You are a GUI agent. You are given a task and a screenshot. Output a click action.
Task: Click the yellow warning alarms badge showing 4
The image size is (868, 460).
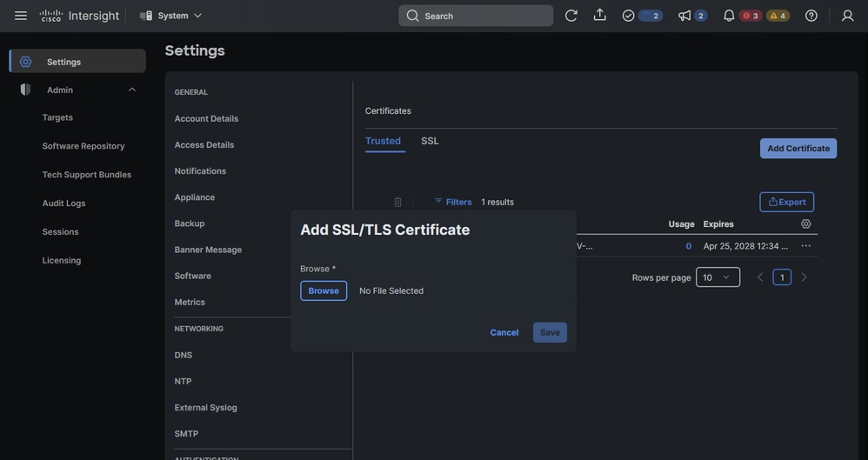tap(778, 16)
